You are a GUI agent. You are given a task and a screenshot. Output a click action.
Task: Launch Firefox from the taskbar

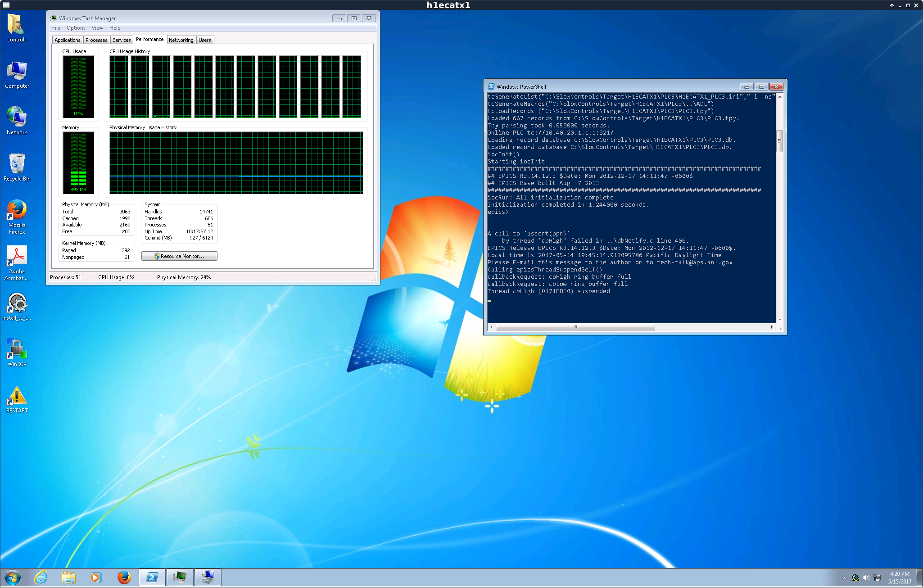point(124,577)
